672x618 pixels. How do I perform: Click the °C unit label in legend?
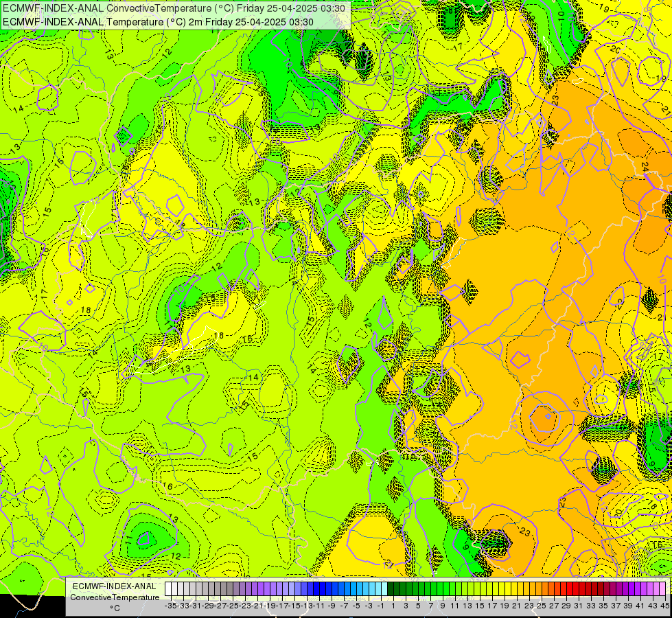[115, 608]
